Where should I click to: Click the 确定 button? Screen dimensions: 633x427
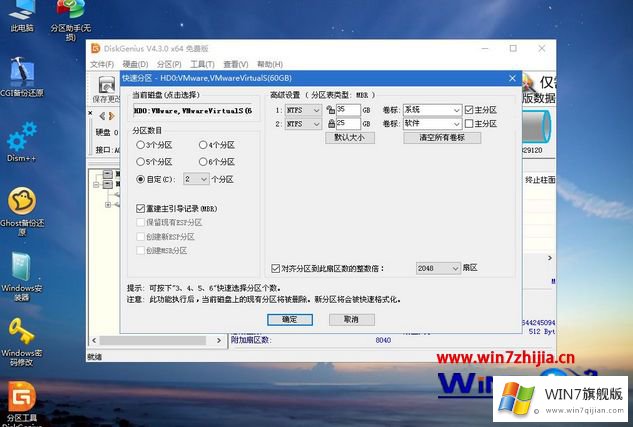coord(290,320)
